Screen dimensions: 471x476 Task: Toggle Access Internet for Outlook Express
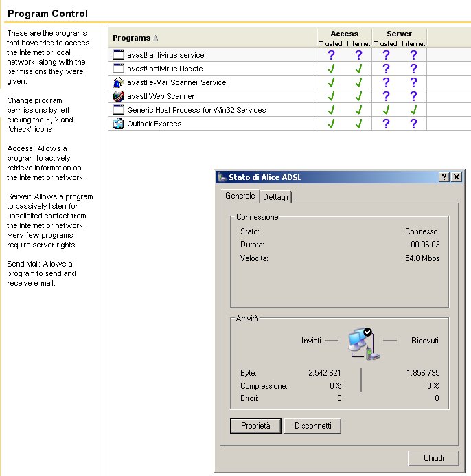pos(358,124)
